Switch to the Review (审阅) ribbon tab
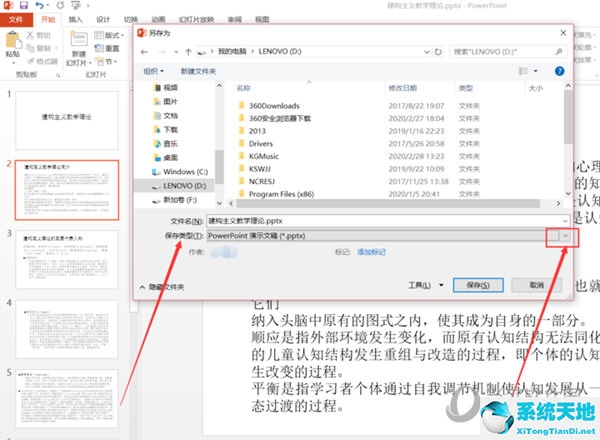This screenshot has width=600, height=440. pyautogui.click(x=235, y=20)
